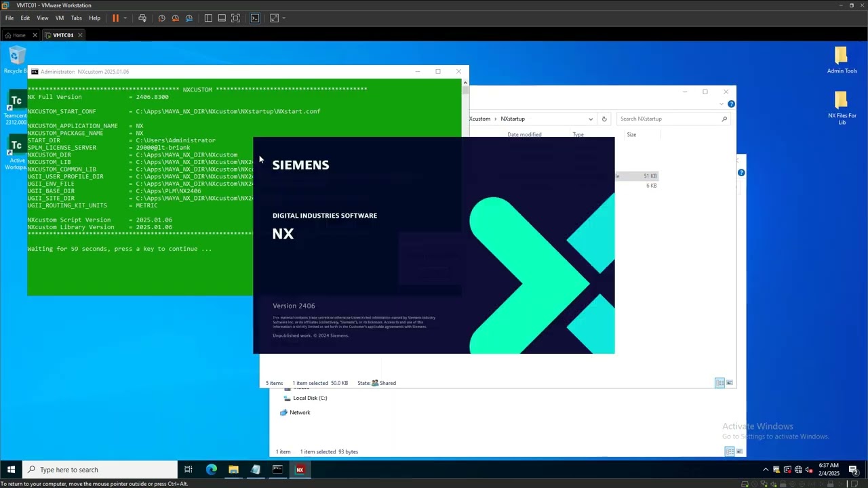Show hidden system tray icons
Viewport: 868px width, 488px height.
click(x=766, y=470)
